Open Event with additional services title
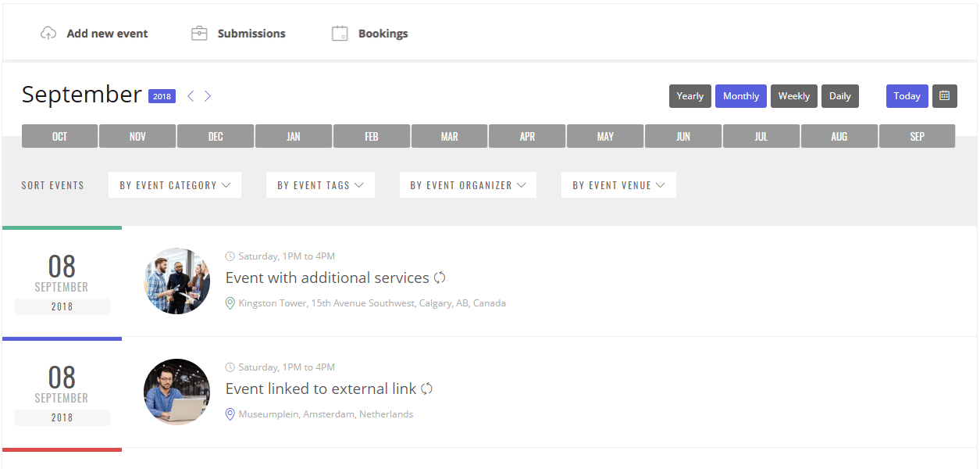The image size is (980, 469). click(327, 277)
